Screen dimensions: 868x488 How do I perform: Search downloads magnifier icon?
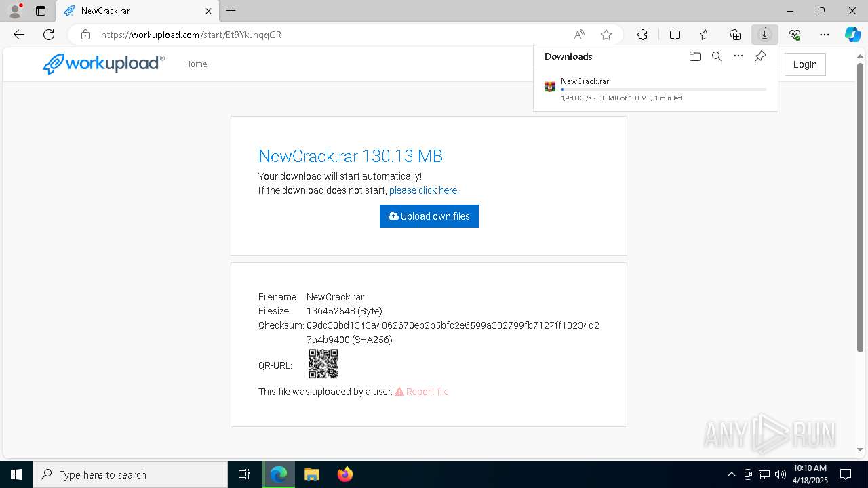717,56
